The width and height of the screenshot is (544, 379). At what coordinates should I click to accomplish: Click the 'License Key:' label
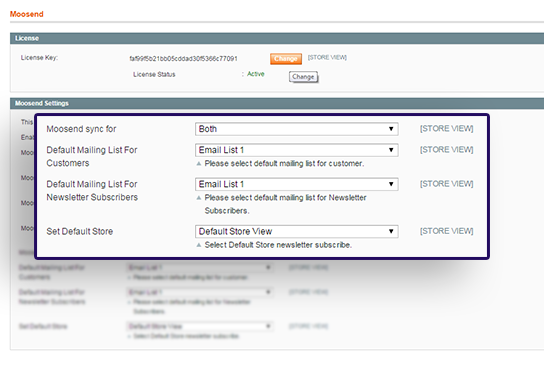[39, 58]
